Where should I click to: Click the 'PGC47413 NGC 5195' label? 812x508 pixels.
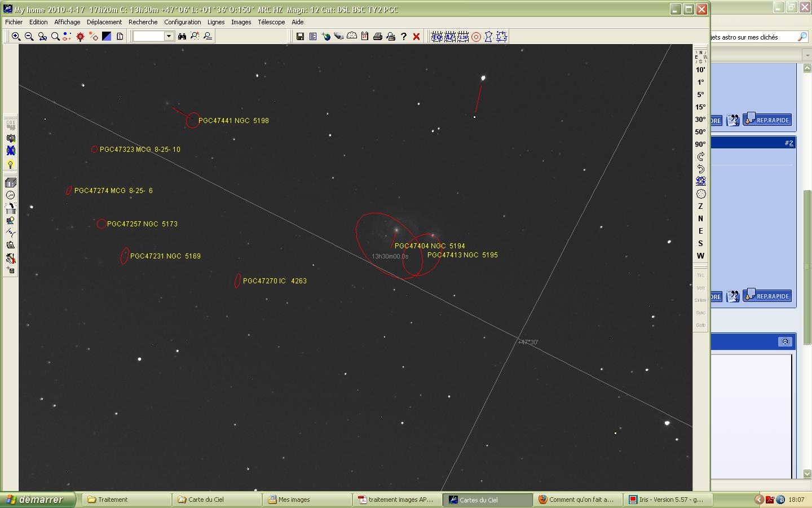click(x=462, y=255)
